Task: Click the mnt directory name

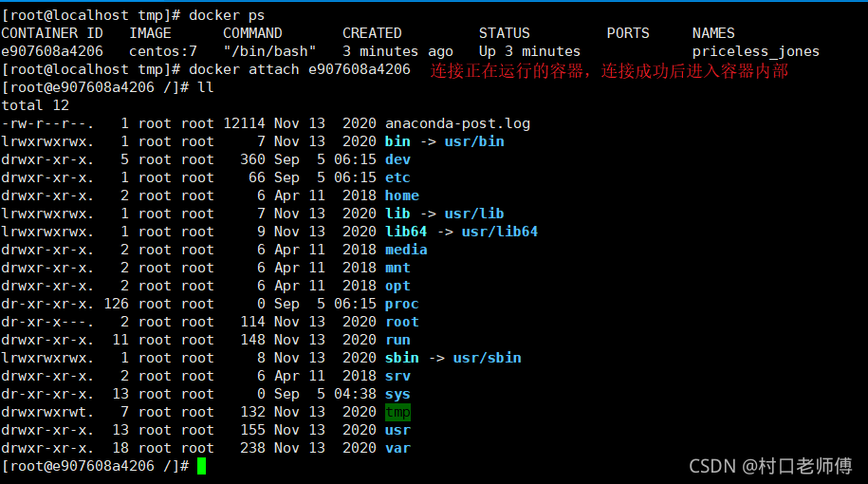Action: click(398, 268)
